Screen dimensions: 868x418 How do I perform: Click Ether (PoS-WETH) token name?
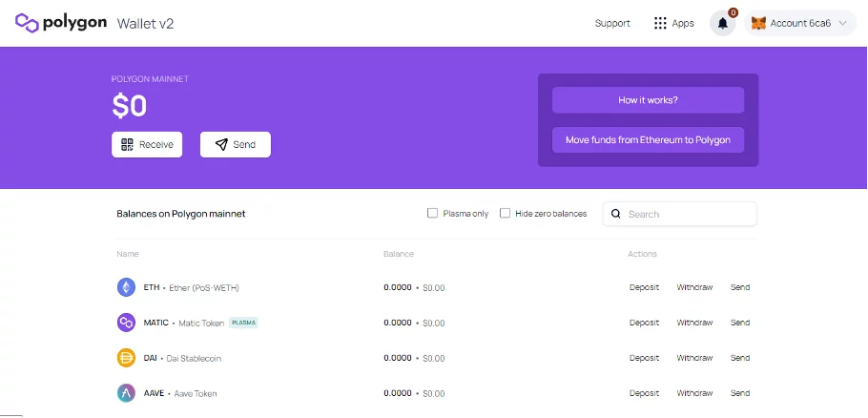click(x=204, y=288)
